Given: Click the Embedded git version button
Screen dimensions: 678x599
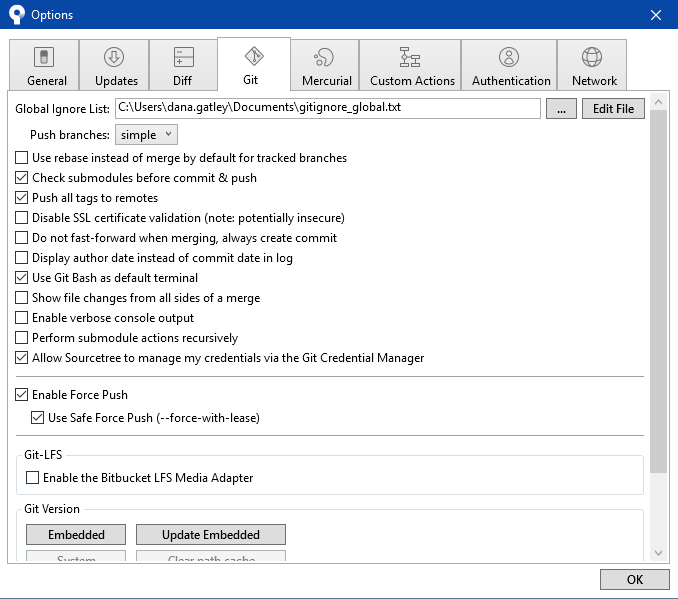Looking at the screenshot, I should click(x=76, y=535).
